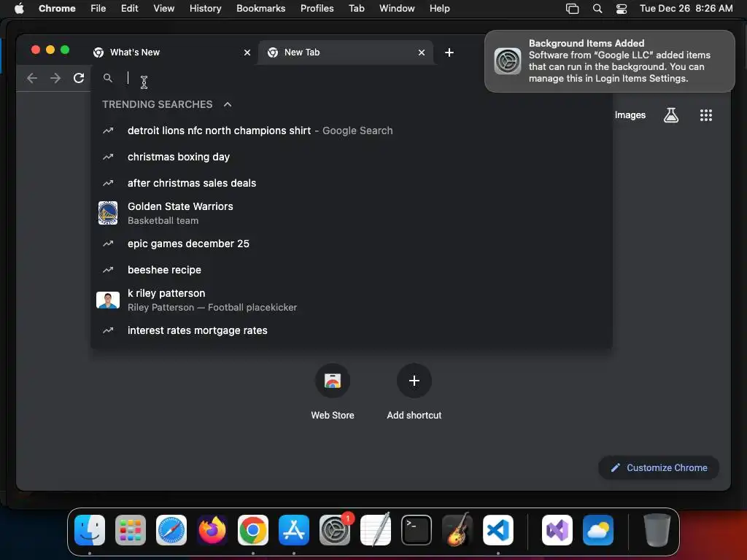Open the Trash in the Dock
747x560 pixels.
pyautogui.click(x=657, y=530)
